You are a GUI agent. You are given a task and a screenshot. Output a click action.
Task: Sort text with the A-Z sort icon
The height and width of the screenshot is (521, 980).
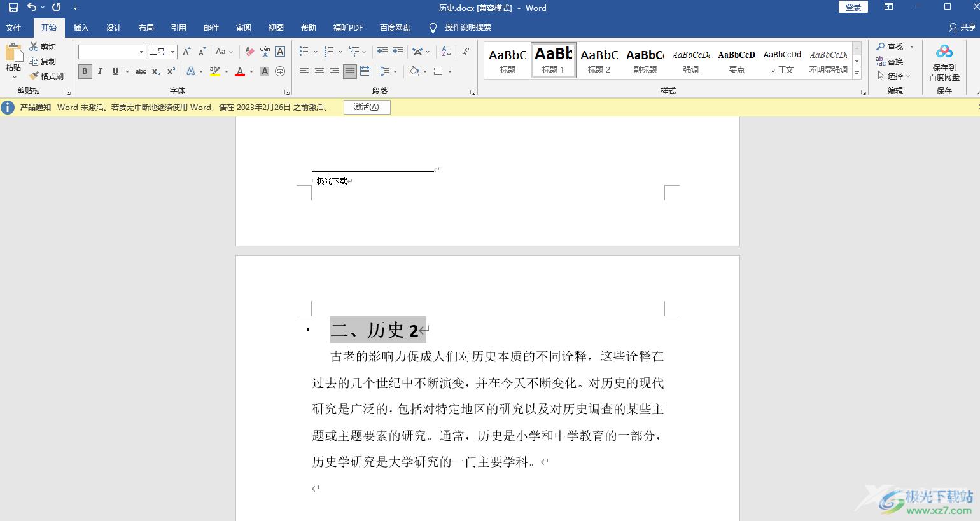[x=446, y=52]
